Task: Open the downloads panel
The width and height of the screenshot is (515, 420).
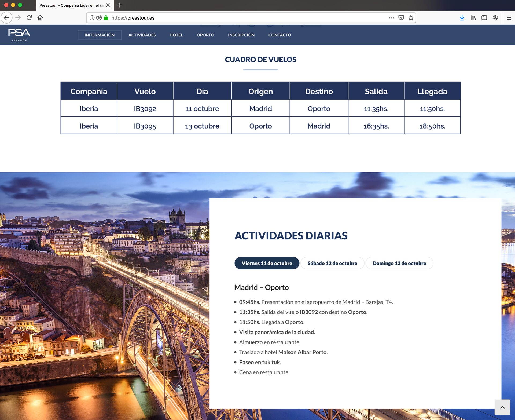Action: pos(462,18)
